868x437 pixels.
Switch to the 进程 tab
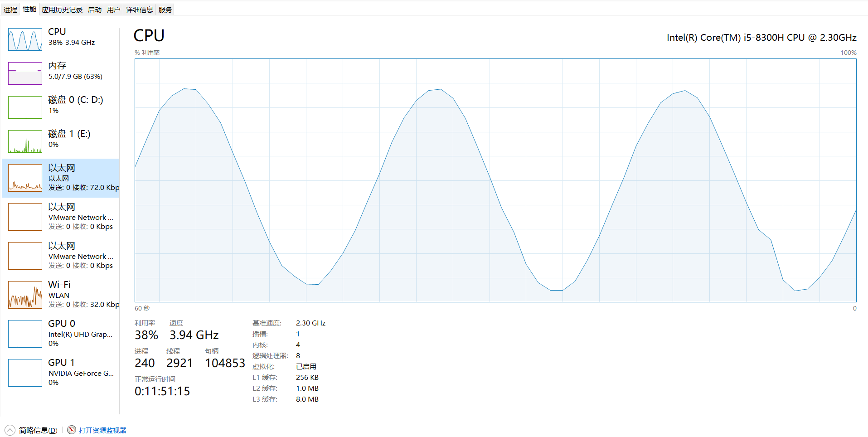[10, 10]
